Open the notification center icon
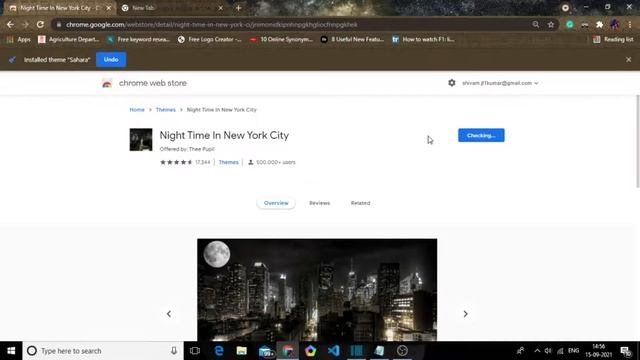This screenshot has width=640, height=360. tap(626, 351)
